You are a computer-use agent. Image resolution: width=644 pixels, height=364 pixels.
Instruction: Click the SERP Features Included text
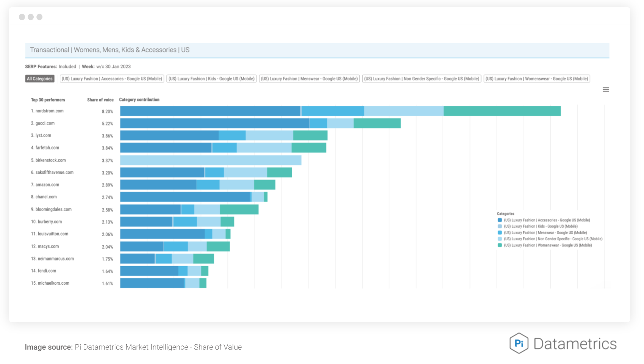(x=51, y=66)
